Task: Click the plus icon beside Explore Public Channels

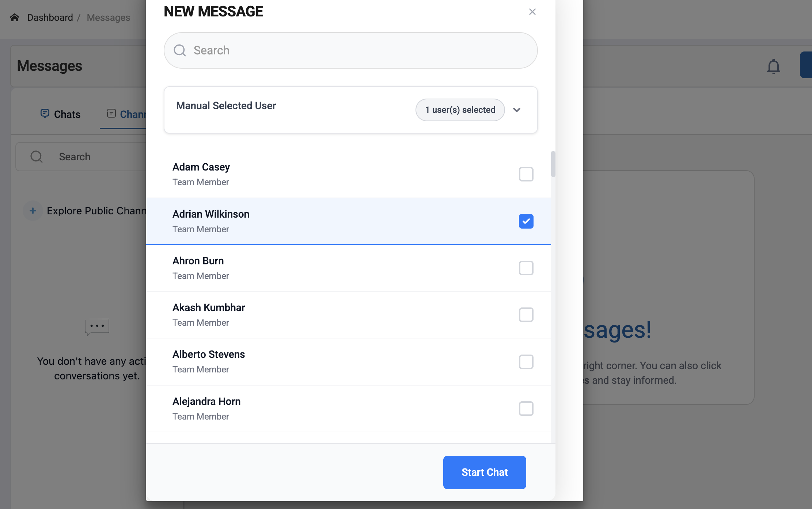Action: tap(33, 211)
